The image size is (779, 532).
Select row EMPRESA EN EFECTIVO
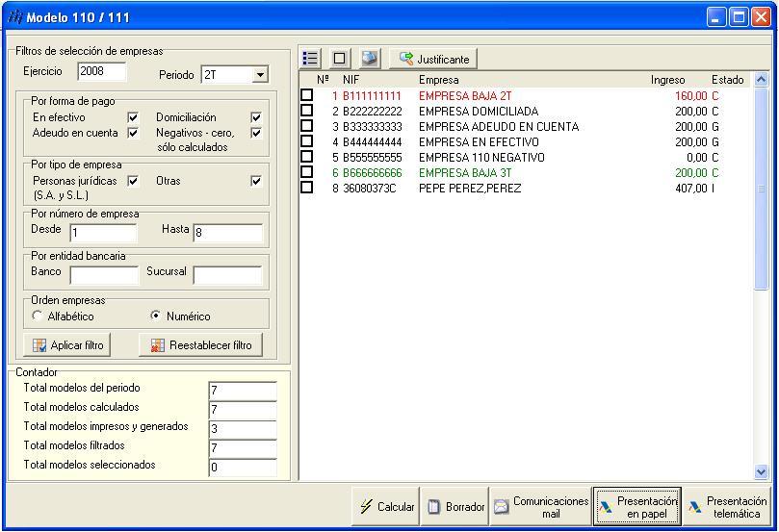point(525,142)
